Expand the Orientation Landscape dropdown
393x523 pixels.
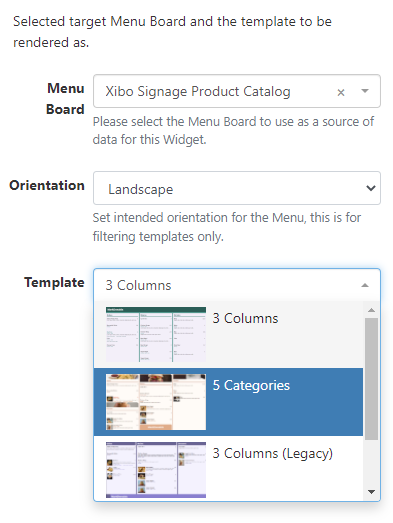click(x=237, y=188)
